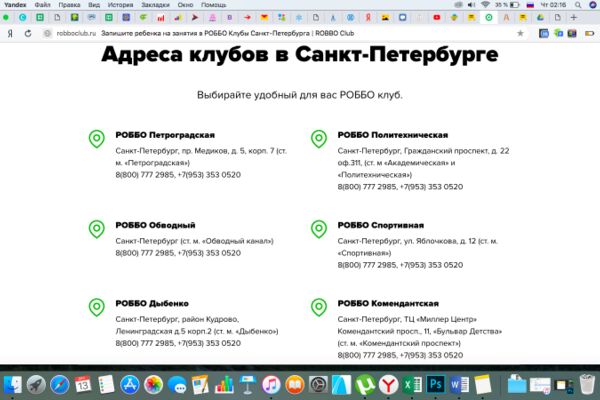Click the pin icon beside РОББО Петроградская
This screenshot has height=400, width=600.
(x=96, y=139)
